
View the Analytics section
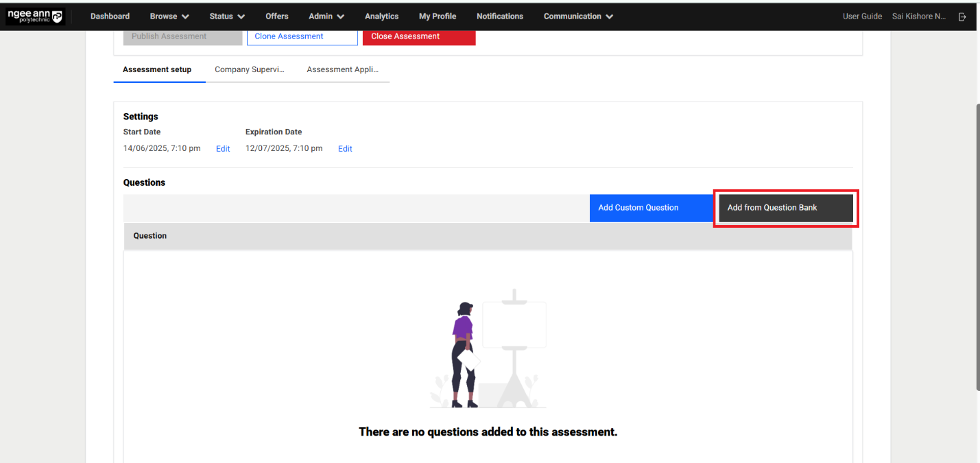[x=381, y=16]
